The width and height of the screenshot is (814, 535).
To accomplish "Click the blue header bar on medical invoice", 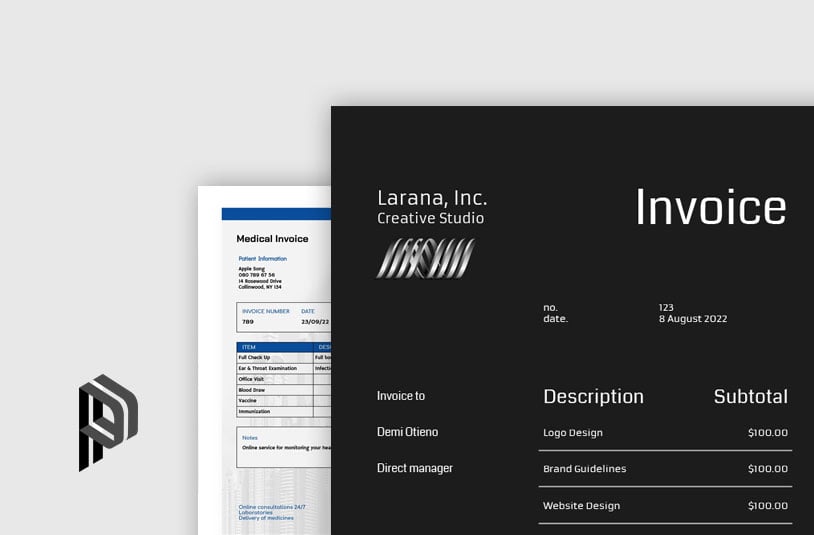I will [276, 214].
